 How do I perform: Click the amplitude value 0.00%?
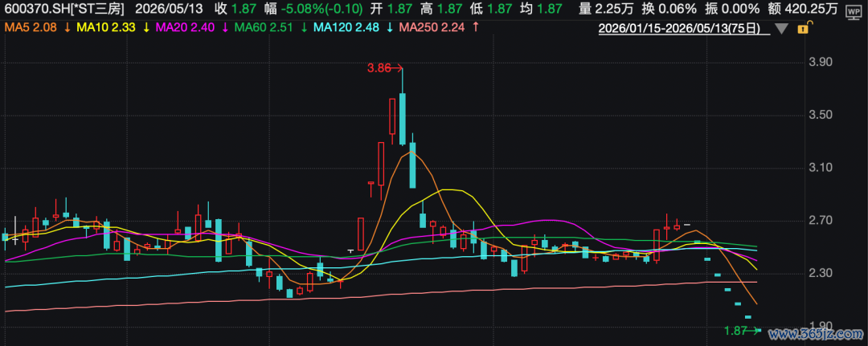click(741, 9)
